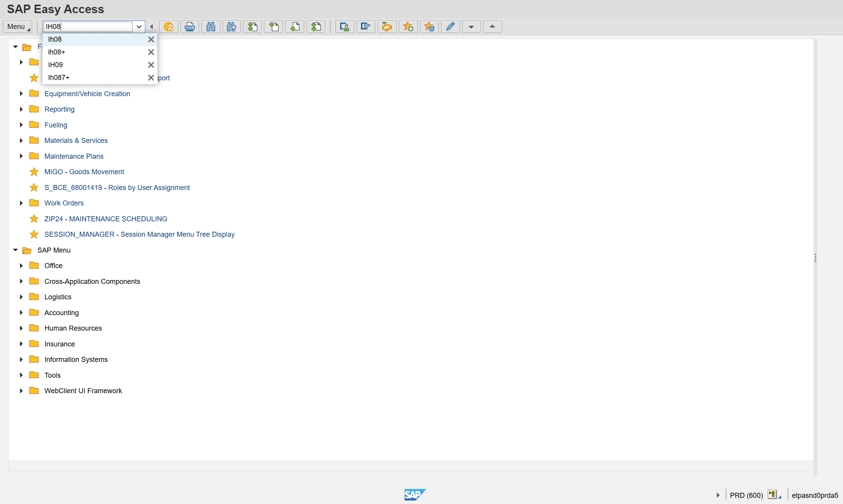Expand the Work Orders folder
843x504 pixels.
(x=21, y=203)
